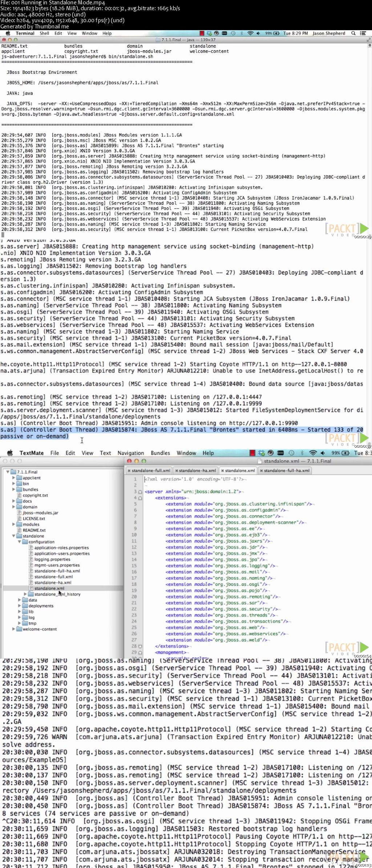Expand the deployments folder
Screen dimensions: 372x868
pyautogui.click(x=19, y=606)
